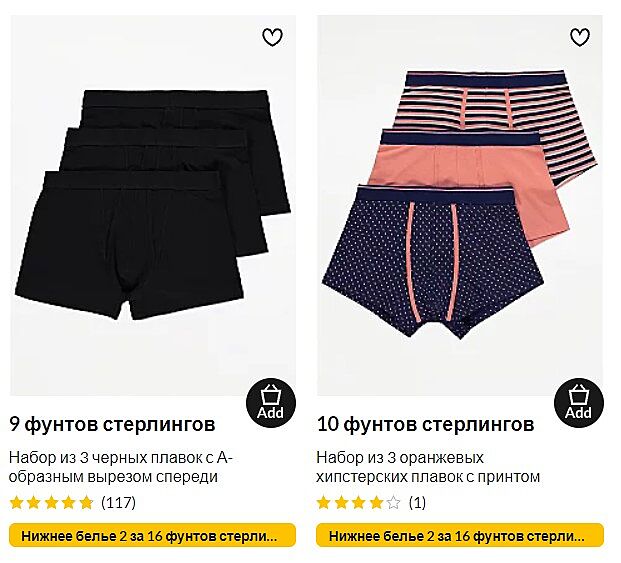View the single review for orange trunks
621x563 pixels.
click(417, 503)
